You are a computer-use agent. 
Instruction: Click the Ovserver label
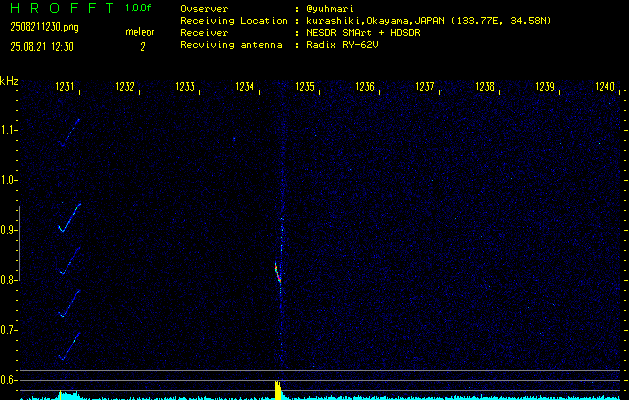[x=204, y=9]
